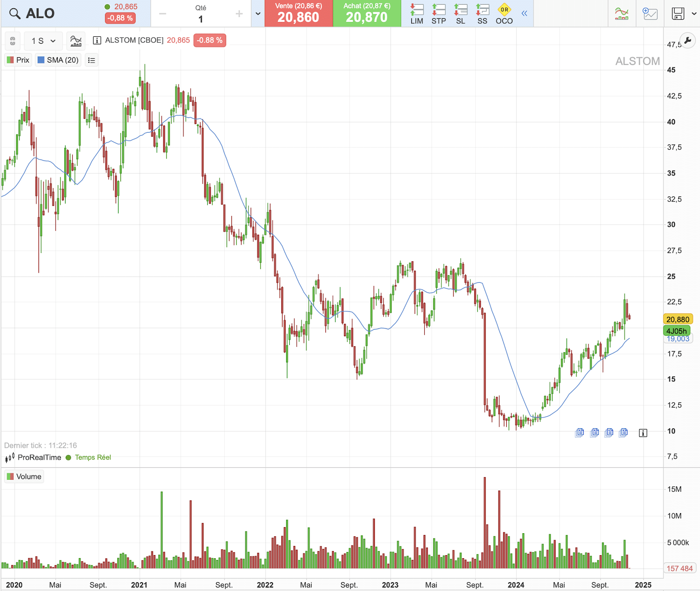Click the ProRealTime candlestick logo

click(x=10, y=457)
